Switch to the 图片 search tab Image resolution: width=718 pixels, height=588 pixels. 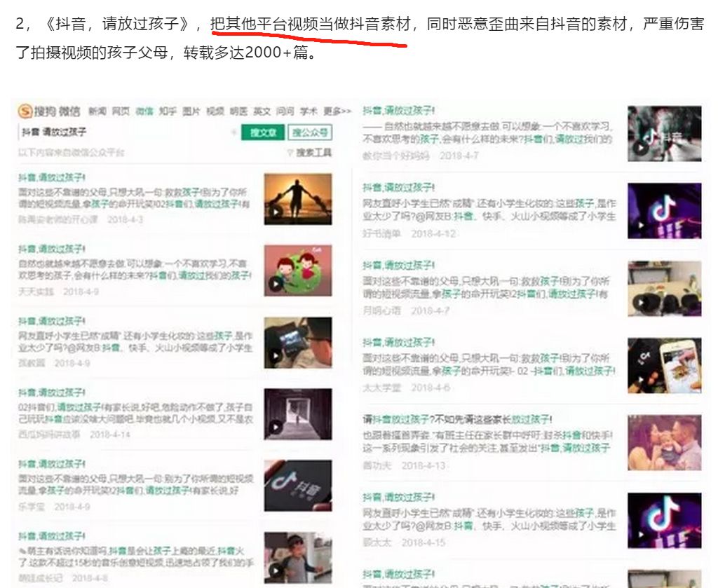pyautogui.click(x=191, y=111)
